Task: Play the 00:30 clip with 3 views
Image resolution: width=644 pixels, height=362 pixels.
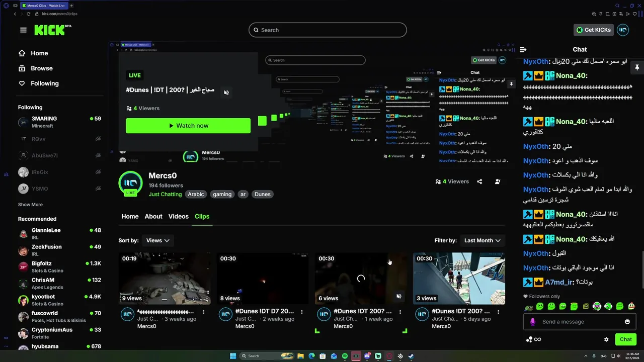Action: click(x=459, y=279)
